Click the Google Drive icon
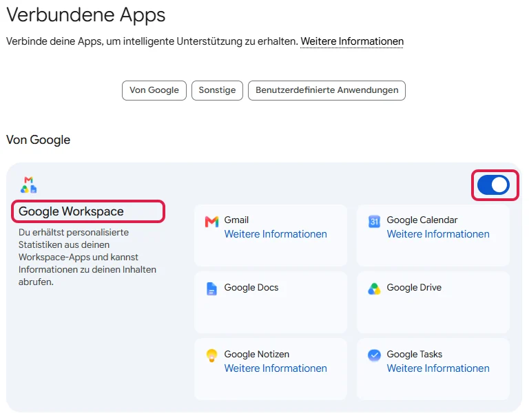 374,288
